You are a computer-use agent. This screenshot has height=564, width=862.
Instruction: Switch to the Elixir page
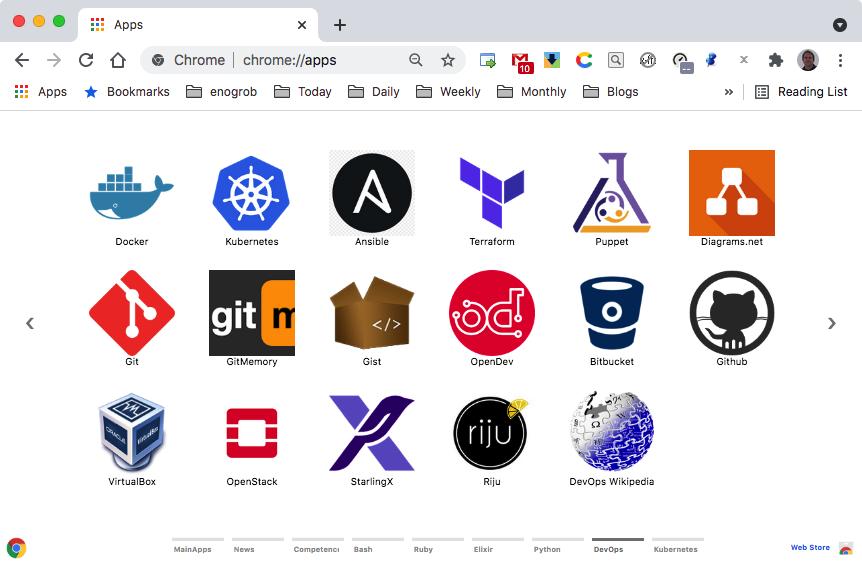(x=498, y=546)
